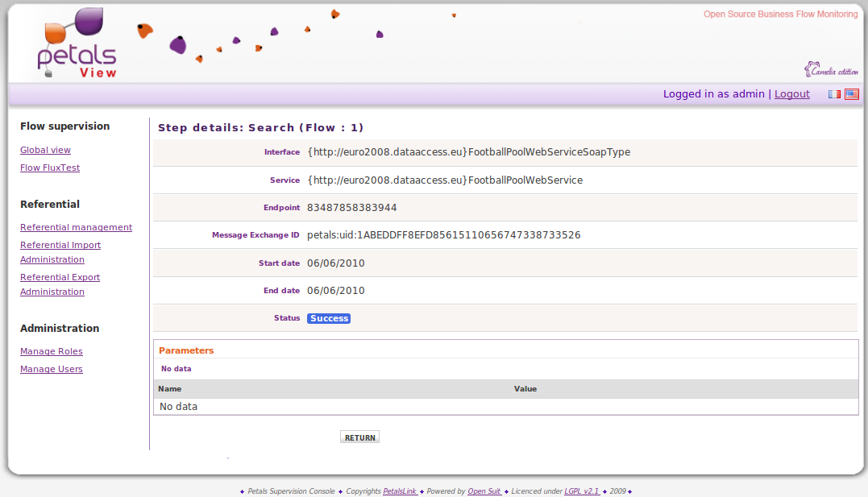Go to Referential management

point(76,227)
